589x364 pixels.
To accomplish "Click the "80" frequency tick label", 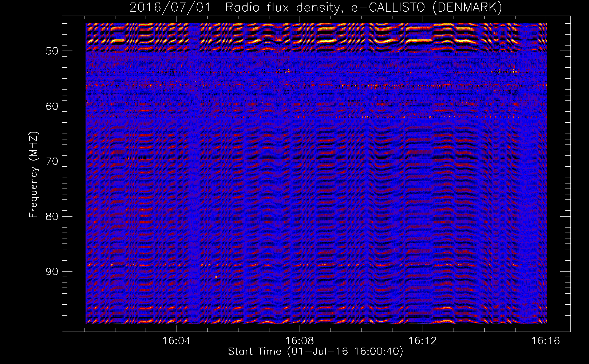I will click(x=52, y=217).
